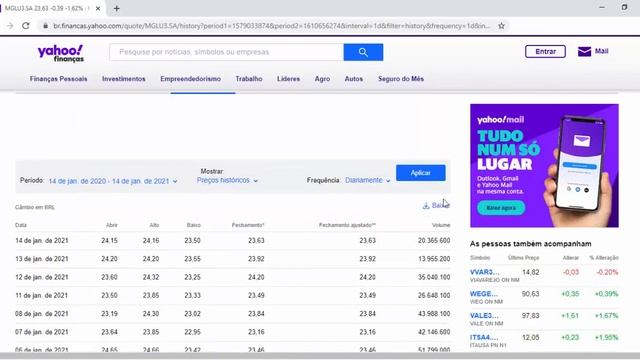Click volume value 43.988.100
The width and height of the screenshot is (640, 360).
tap(434, 313)
